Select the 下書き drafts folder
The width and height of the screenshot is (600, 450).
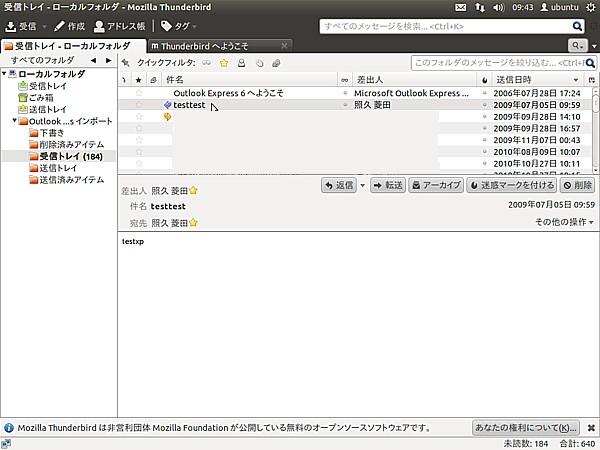47,133
